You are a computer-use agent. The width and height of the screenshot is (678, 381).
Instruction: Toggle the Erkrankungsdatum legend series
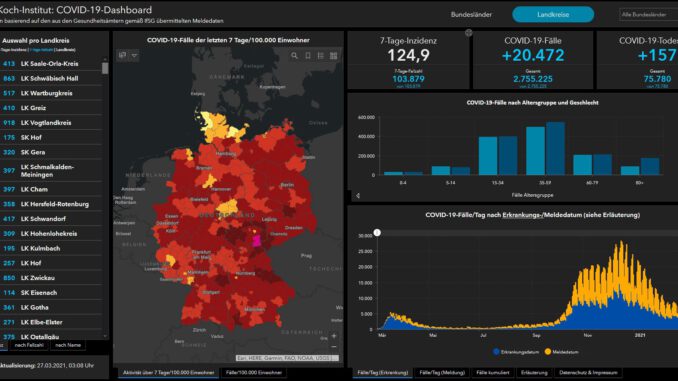point(516,352)
